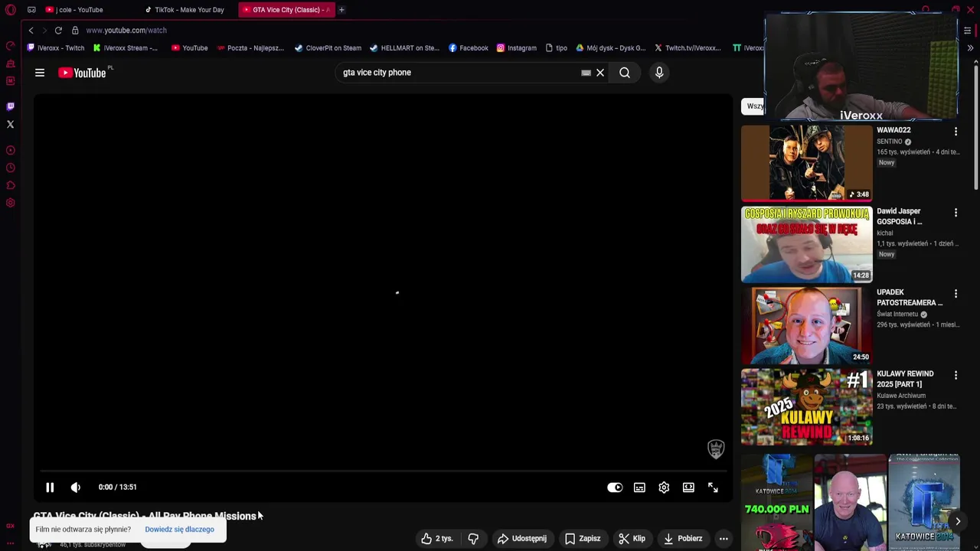Open a new tab with plus button
Screen dimensions: 980x551
[341, 10]
